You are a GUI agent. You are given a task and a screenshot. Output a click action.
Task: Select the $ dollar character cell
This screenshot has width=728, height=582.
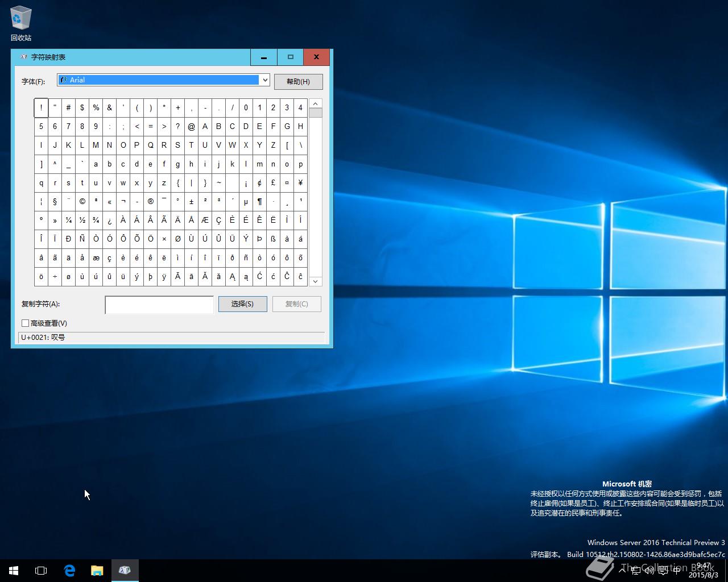click(x=82, y=107)
